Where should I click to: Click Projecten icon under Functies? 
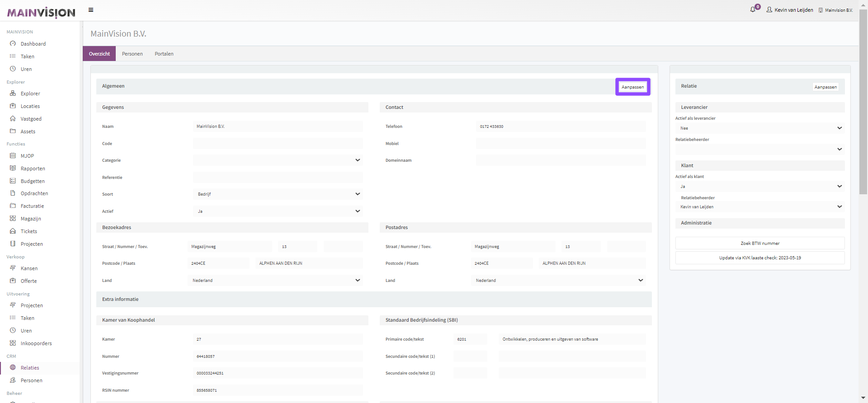[x=13, y=244]
